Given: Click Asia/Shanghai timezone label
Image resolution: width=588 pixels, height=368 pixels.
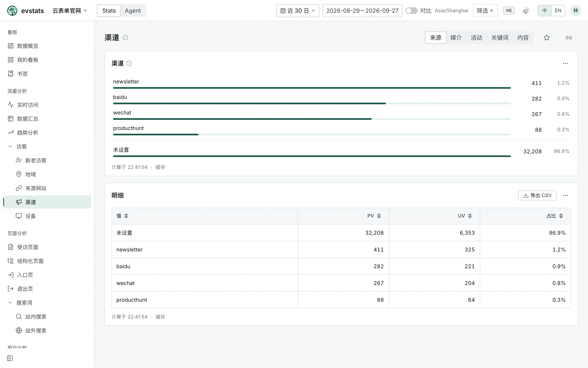Looking at the screenshot, I should (x=451, y=11).
